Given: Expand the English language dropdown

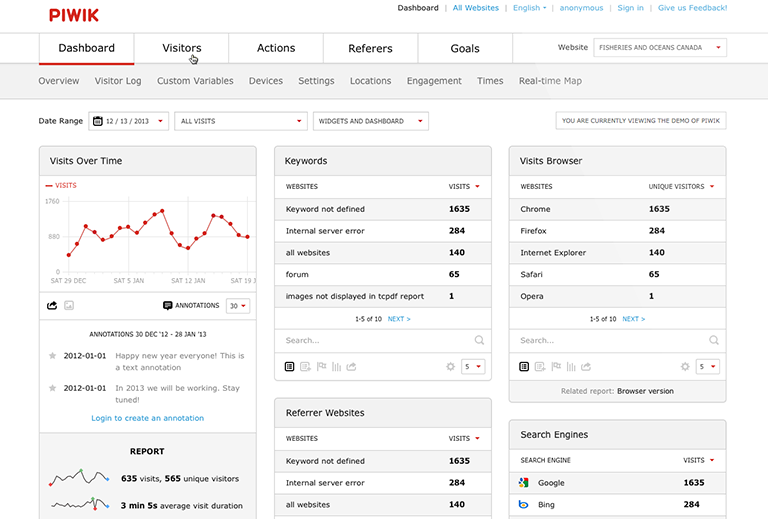Looking at the screenshot, I should [x=529, y=8].
